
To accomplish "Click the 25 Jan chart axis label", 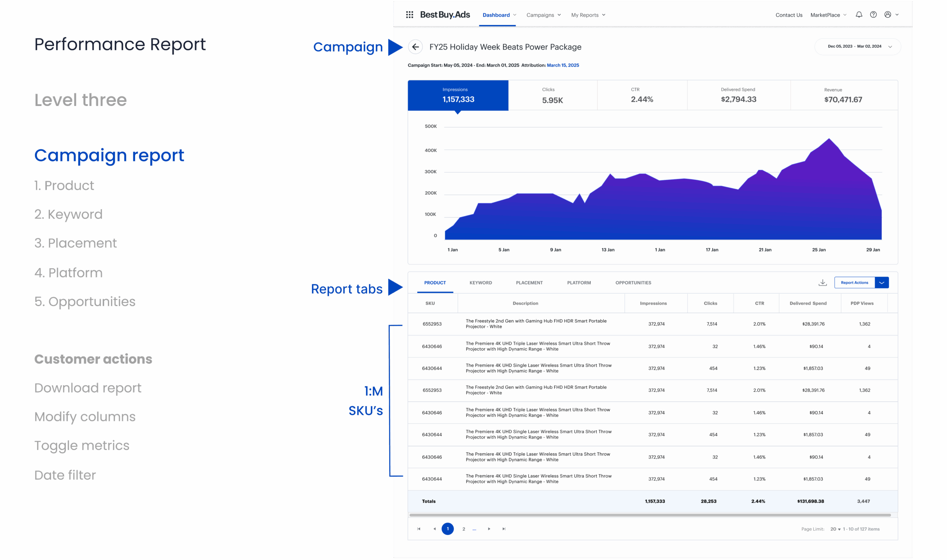I will [x=818, y=250].
